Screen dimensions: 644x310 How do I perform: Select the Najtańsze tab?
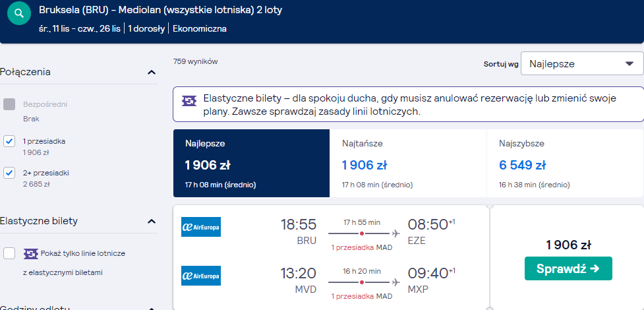click(x=408, y=163)
